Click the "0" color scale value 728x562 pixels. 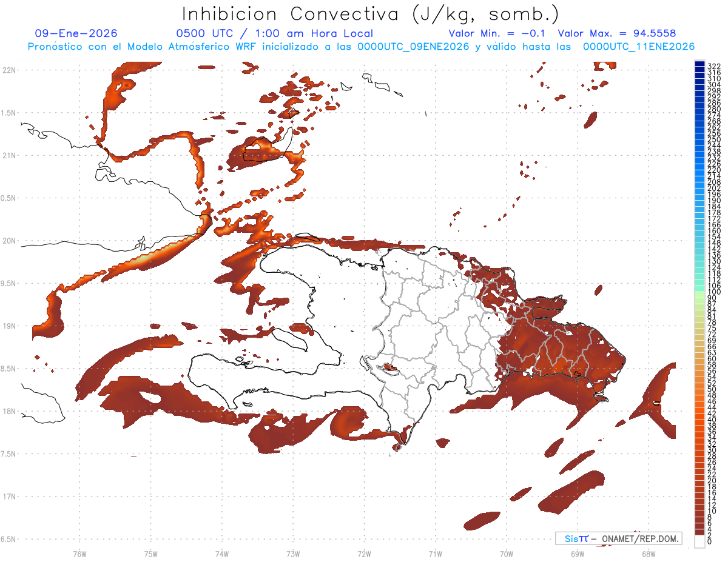point(710,541)
